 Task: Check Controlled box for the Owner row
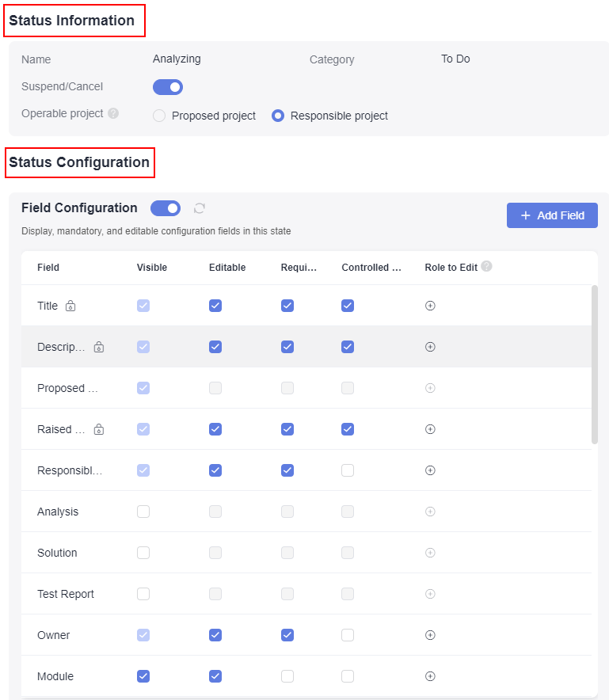pyautogui.click(x=348, y=635)
